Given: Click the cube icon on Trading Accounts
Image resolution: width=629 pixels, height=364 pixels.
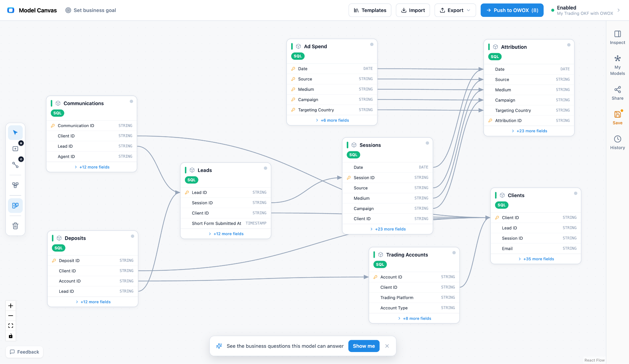Looking at the screenshot, I should [x=381, y=254].
